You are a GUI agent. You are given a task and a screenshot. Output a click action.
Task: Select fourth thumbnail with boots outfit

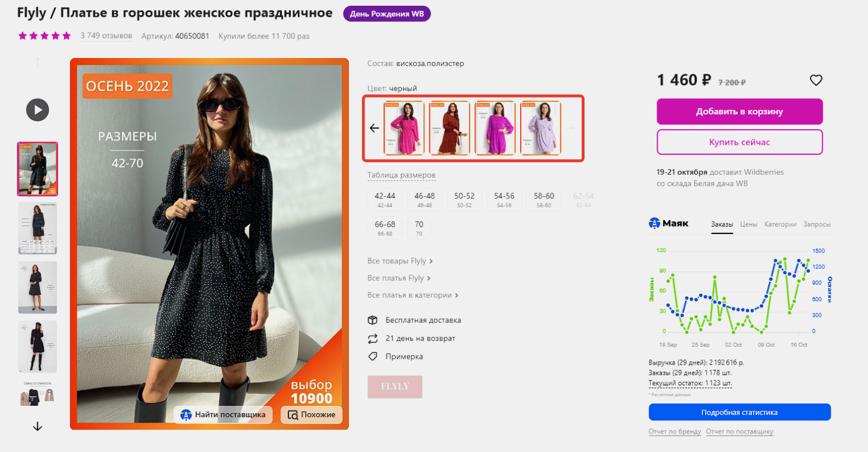pos(38,347)
